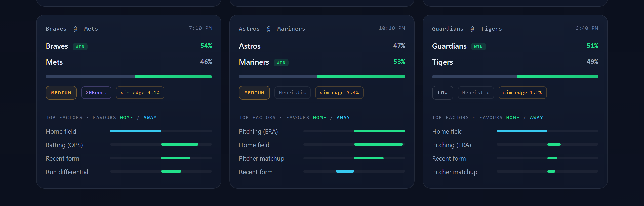Click MEDIUM badge on Astros Mariners card
644x206 pixels.
coord(254,93)
